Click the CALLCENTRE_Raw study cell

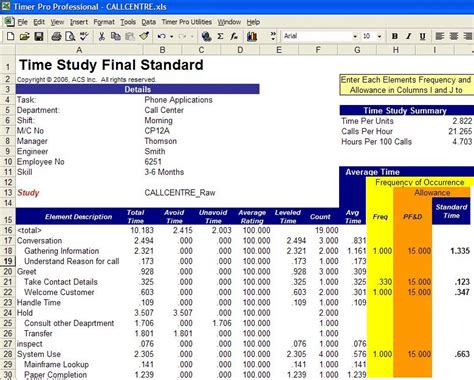coord(180,193)
